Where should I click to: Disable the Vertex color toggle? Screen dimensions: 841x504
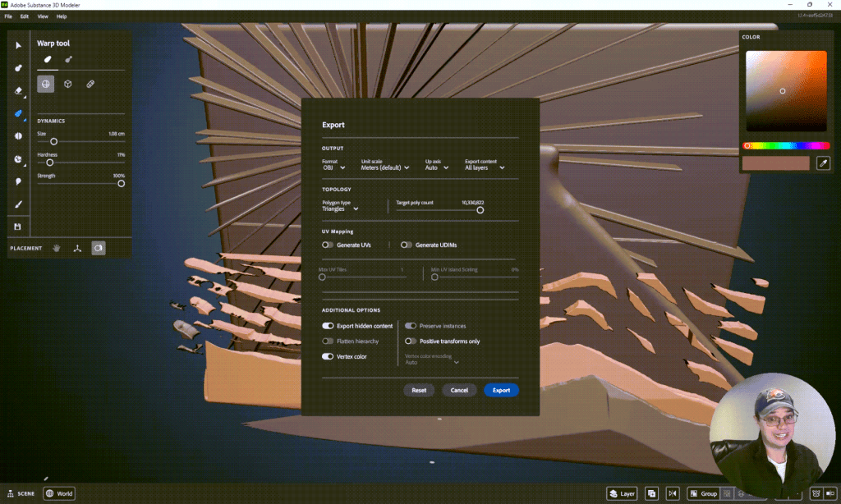[x=328, y=356]
